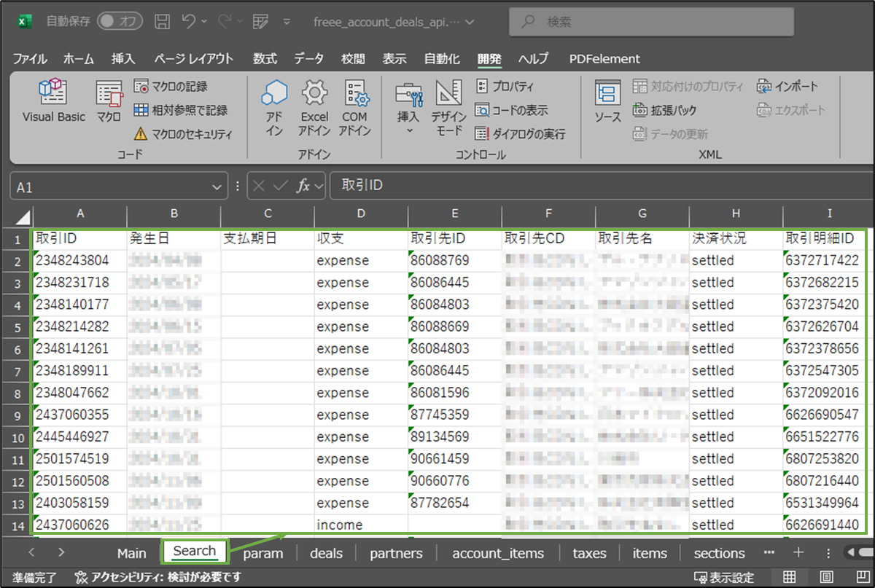Screen dimensions: 875x588
Task: Click the save disk icon
Action: point(163,21)
